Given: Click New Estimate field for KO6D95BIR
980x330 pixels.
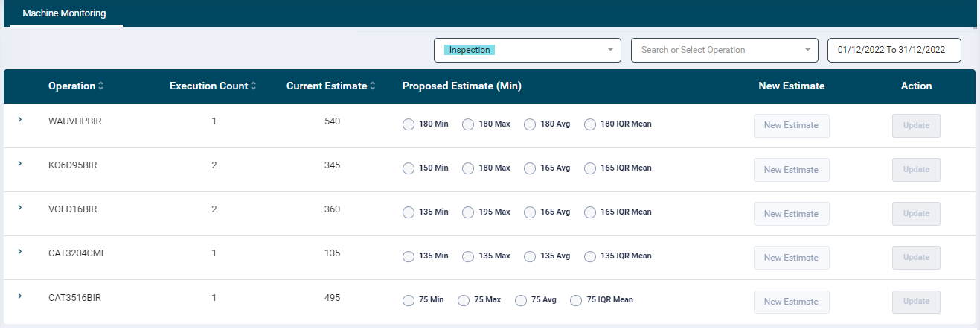Looking at the screenshot, I should [x=791, y=170].
